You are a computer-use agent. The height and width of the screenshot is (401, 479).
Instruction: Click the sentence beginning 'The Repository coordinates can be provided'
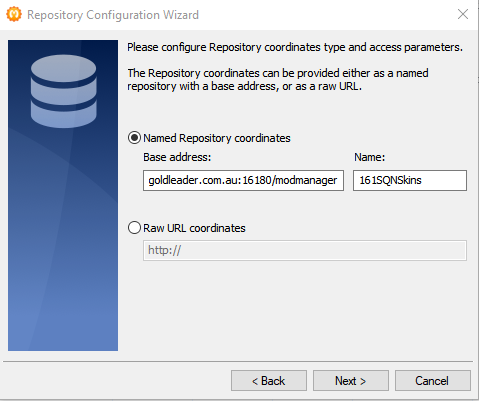[x=278, y=80]
